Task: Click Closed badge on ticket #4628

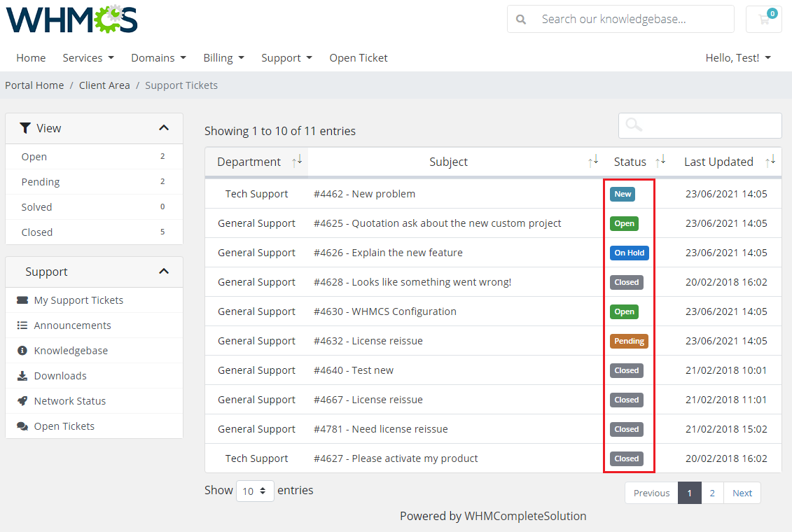Action: tap(626, 282)
